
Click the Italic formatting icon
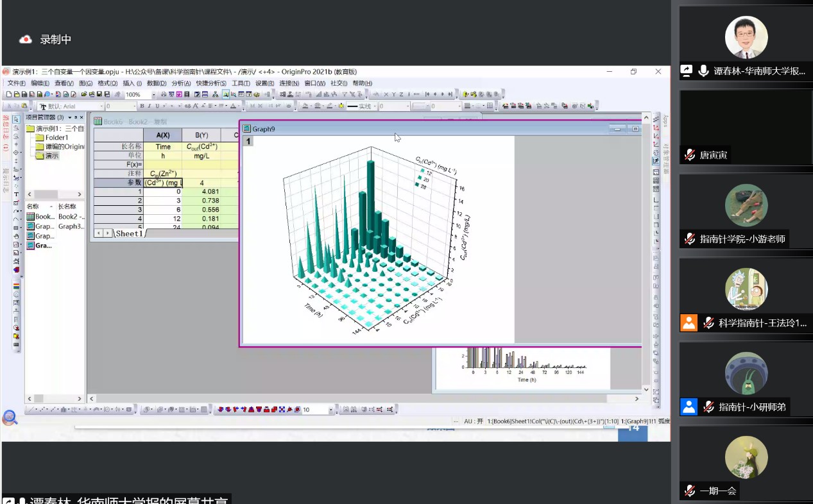coord(150,106)
